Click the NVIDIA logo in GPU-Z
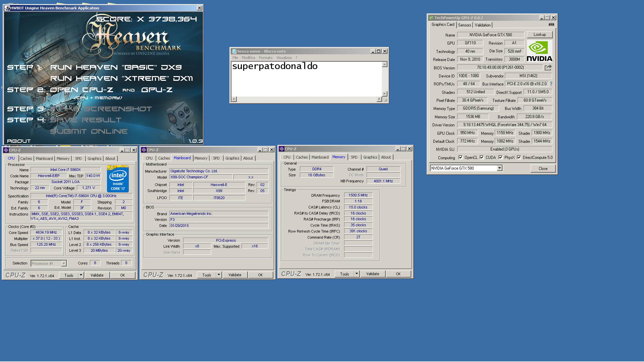Image resolution: width=644 pixels, height=362 pixels. tap(539, 51)
